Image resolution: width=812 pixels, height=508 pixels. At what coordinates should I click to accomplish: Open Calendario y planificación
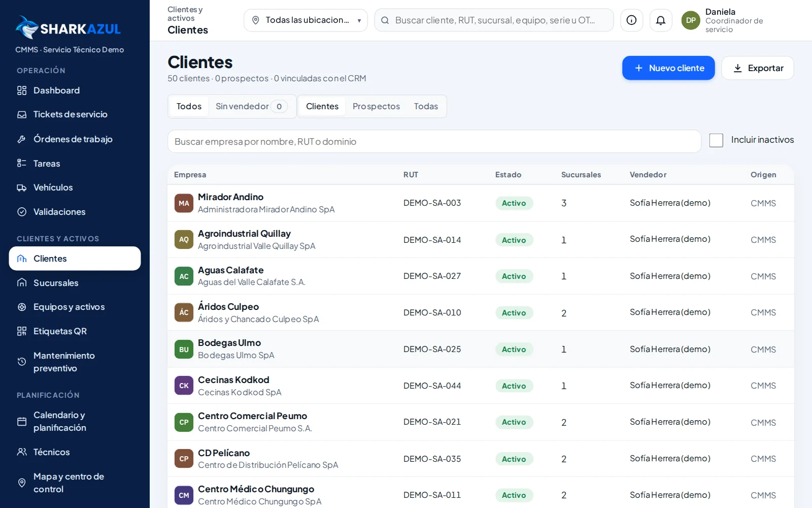75,421
